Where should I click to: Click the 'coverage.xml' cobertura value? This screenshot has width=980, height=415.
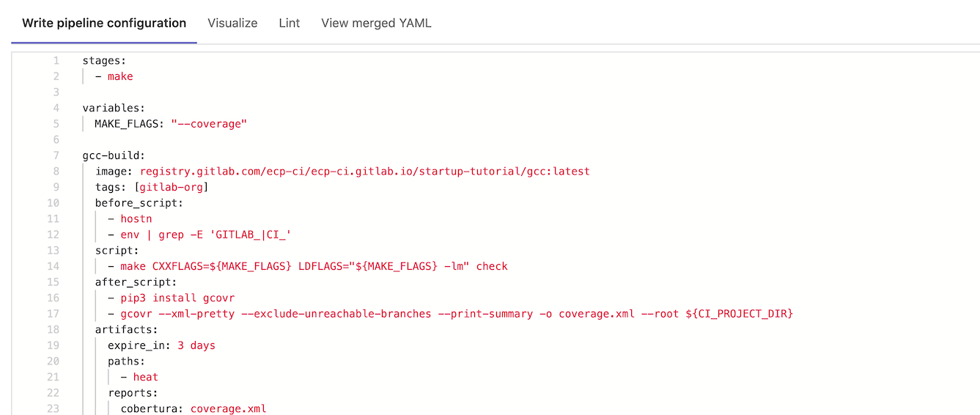228,408
